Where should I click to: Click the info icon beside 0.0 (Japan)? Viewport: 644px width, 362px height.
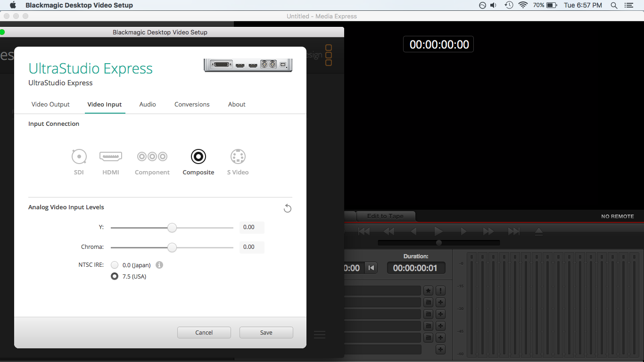click(159, 265)
